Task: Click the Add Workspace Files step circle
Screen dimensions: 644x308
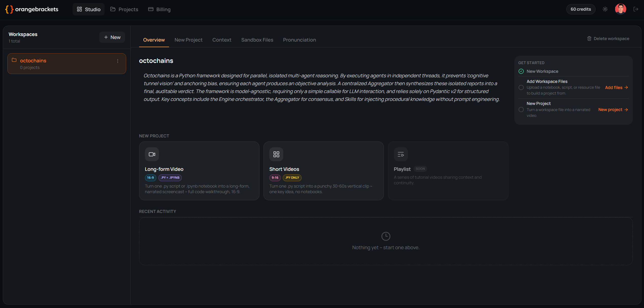Action: coord(521,87)
